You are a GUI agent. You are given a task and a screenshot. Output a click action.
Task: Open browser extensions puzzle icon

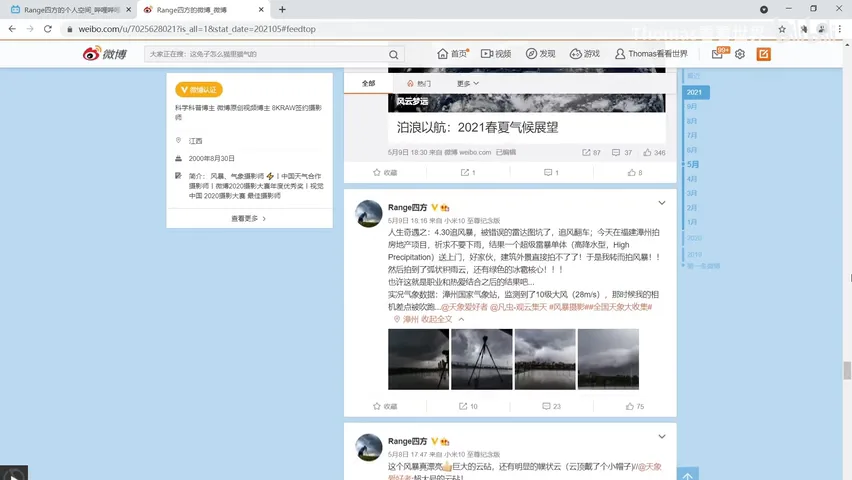click(x=803, y=29)
